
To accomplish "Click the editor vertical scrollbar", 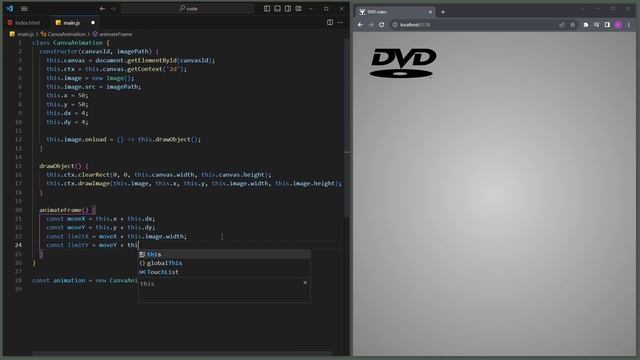I will tap(347, 127).
